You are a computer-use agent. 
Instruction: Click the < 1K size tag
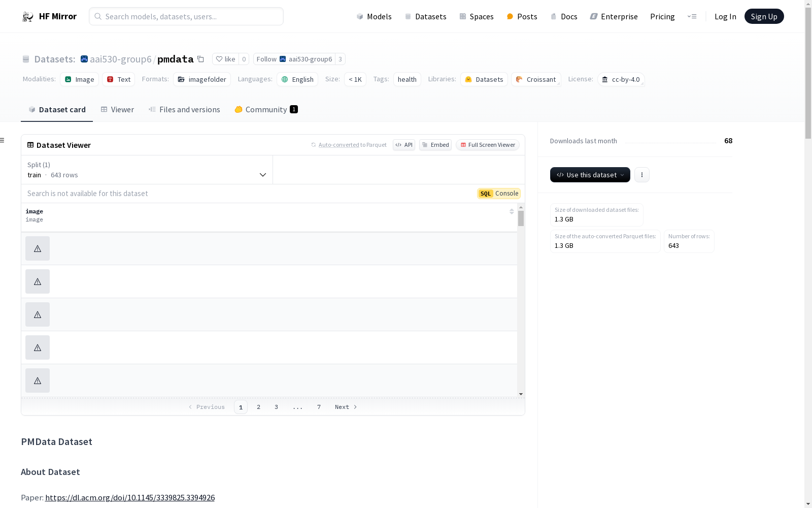click(x=355, y=79)
